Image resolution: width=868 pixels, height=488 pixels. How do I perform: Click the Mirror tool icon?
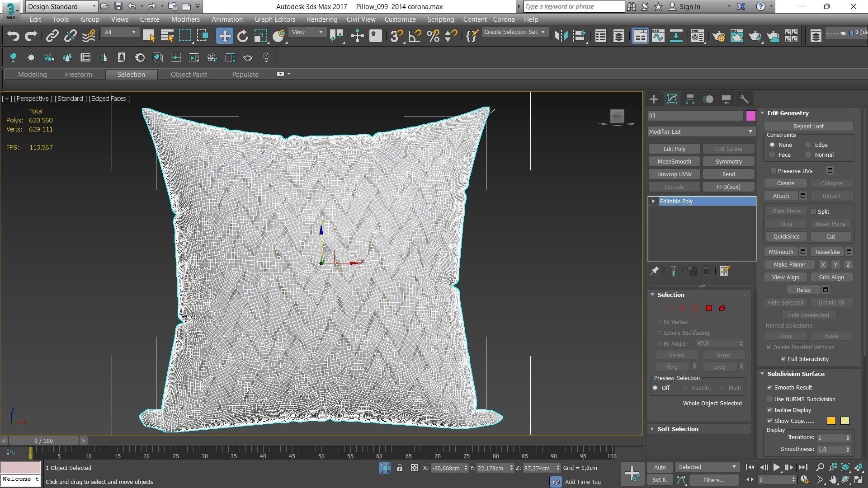pyautogui.click(x=561, y=36)
